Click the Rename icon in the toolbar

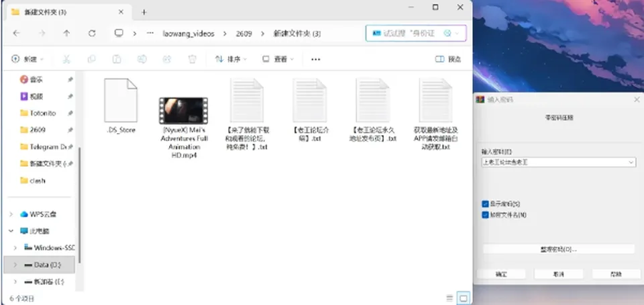142,59
